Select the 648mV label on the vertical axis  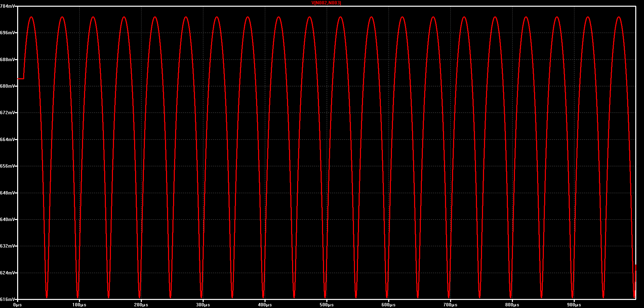tap(7, 193)
